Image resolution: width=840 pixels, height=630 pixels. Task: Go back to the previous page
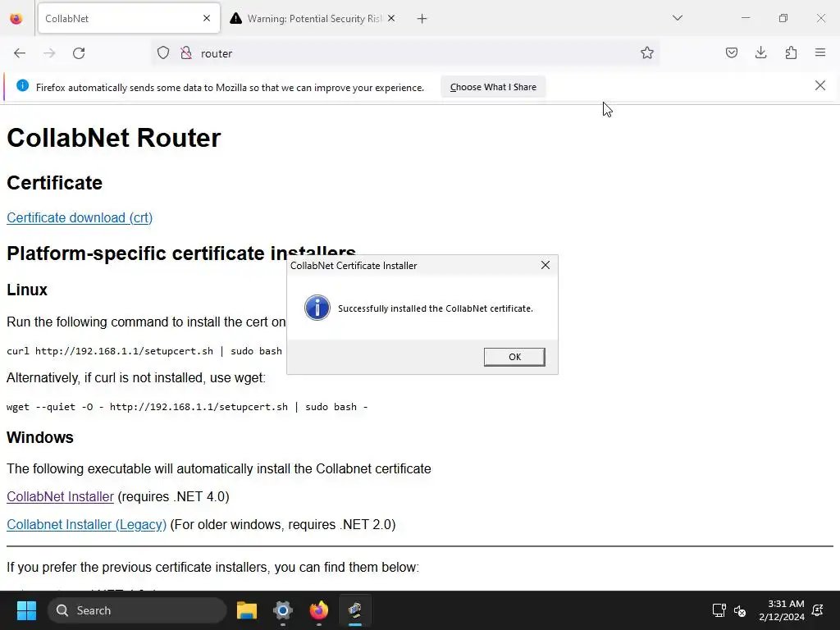pyautogui.click(x=20, y=53)
